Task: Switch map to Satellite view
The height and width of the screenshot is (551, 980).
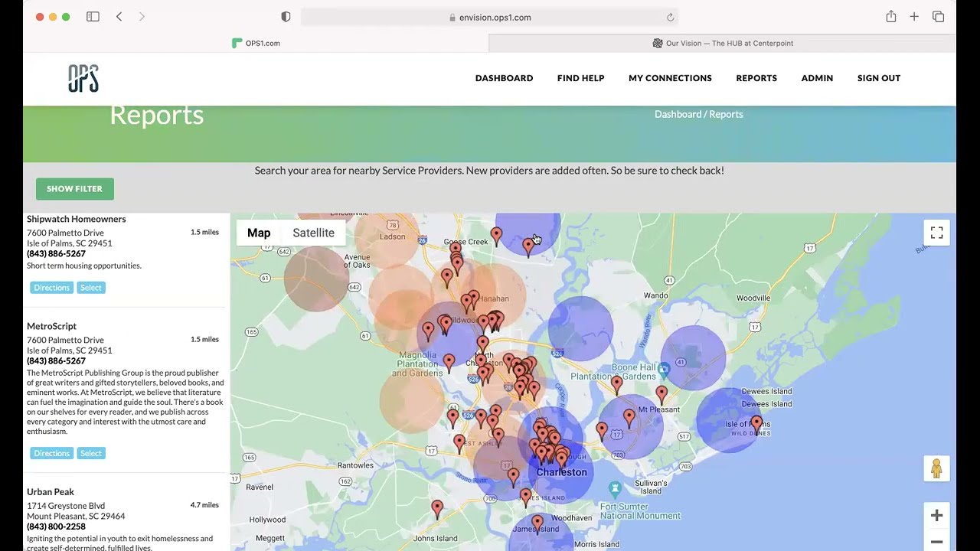Action: click(x=313, y=233)
